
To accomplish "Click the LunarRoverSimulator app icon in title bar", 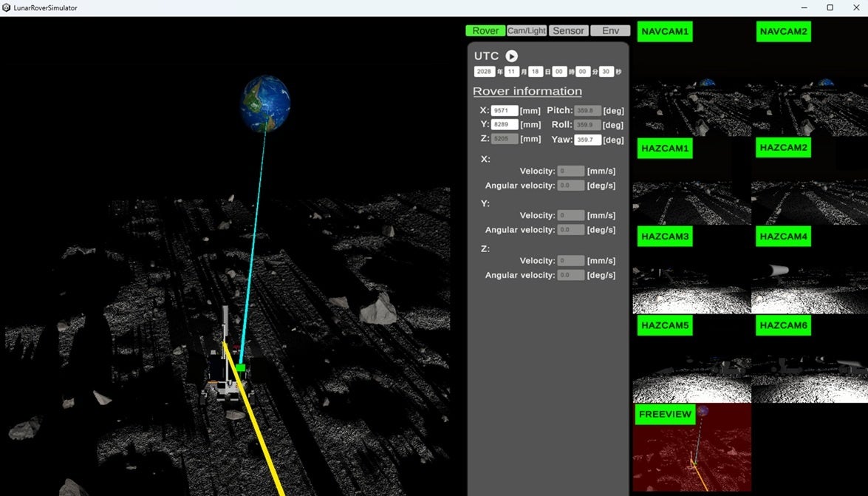I will (x=7, y=7).
